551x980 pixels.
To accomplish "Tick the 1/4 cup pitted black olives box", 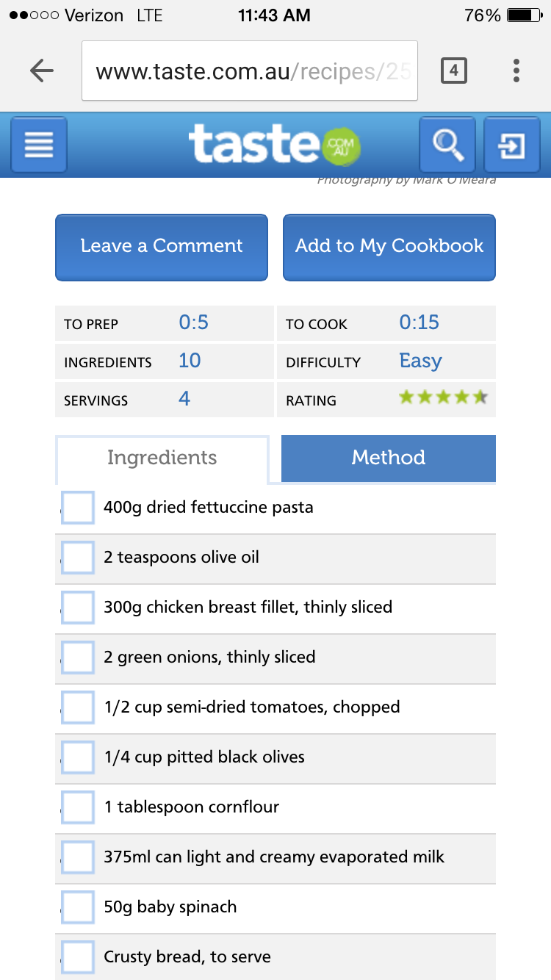I will (x=78, y=757).
